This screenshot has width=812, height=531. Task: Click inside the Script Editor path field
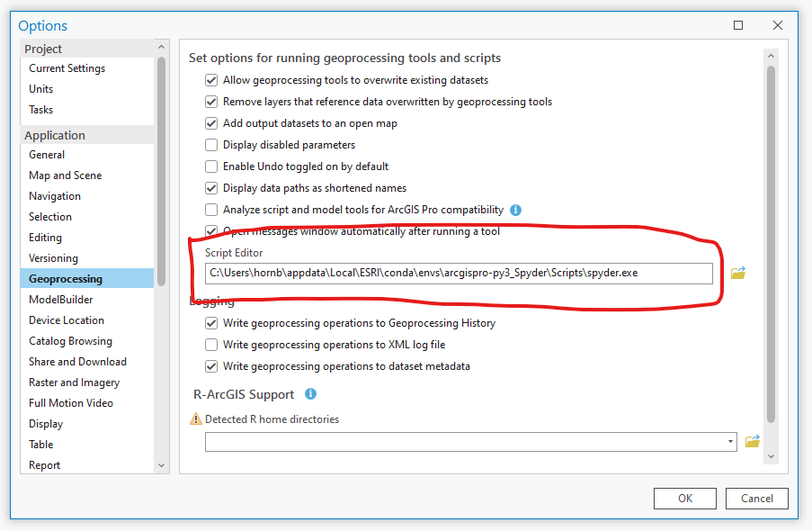pyautogui.click(x=459, y=273)
